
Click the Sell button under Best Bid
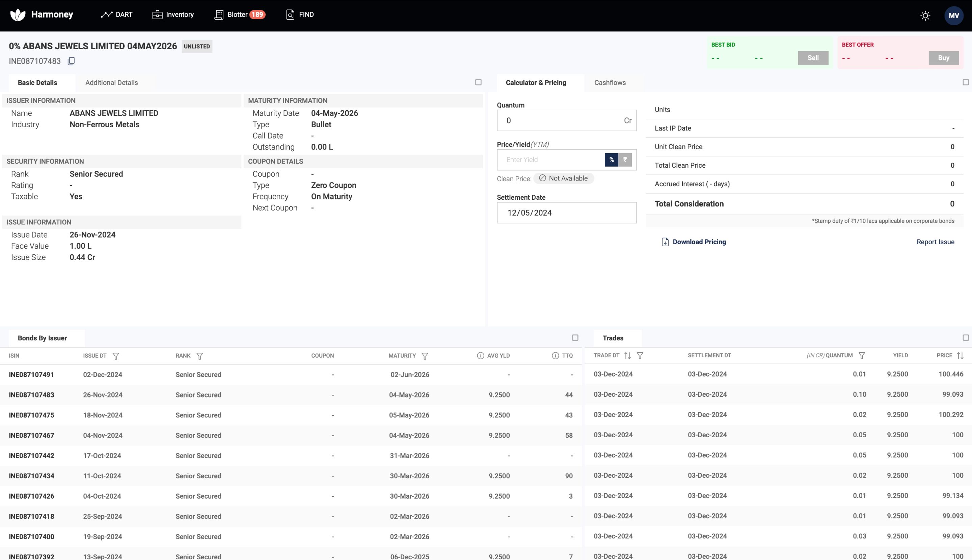point(813,58)
